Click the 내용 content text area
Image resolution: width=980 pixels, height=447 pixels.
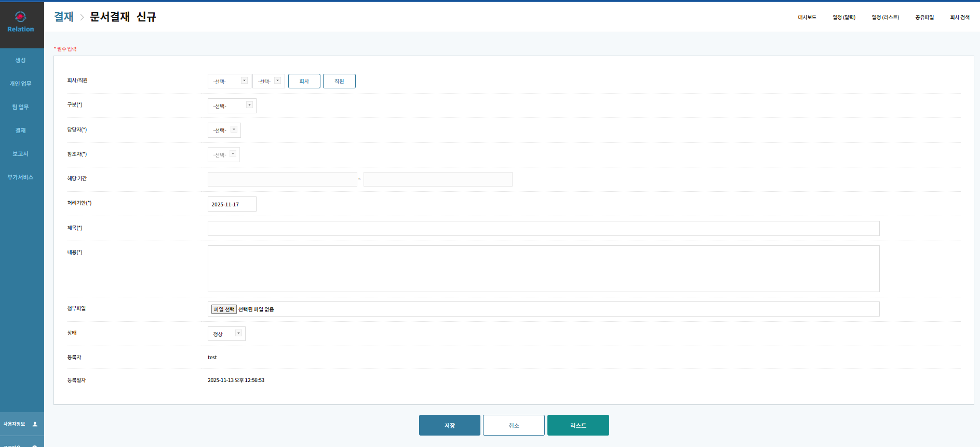coord(543,269)
